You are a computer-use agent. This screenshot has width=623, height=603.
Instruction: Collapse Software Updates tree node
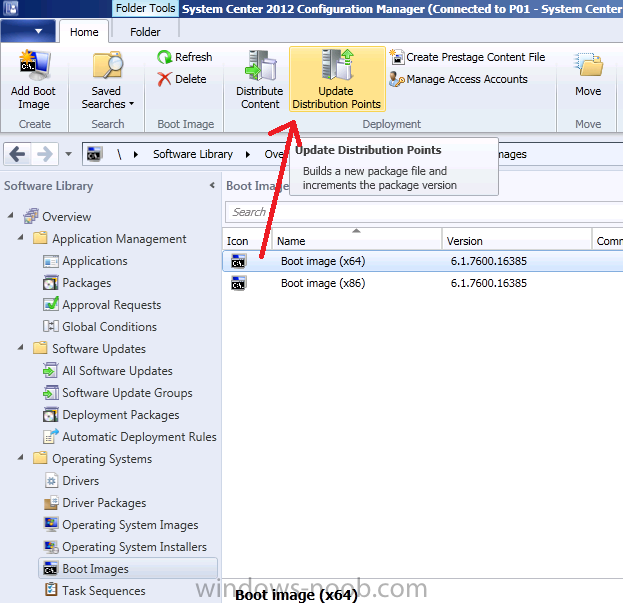(21, 348)
